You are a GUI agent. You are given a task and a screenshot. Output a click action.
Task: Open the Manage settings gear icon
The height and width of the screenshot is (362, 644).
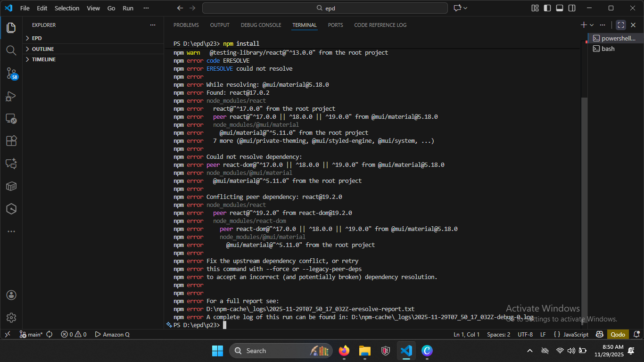tap(11, 317)
